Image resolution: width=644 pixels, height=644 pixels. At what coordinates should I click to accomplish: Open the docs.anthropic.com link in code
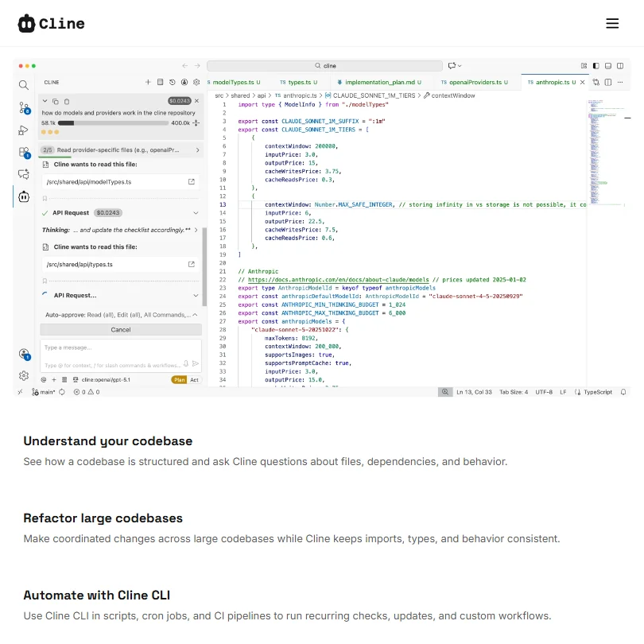338,280
